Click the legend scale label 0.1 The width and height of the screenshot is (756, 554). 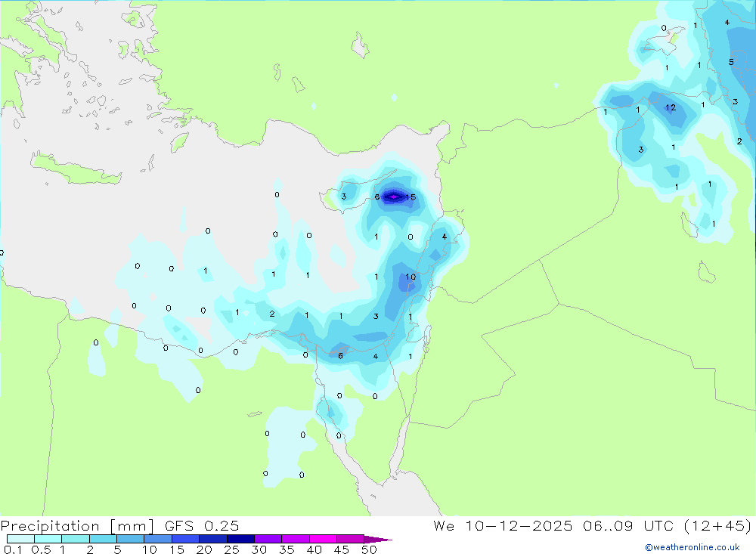(x=13, y=549)
